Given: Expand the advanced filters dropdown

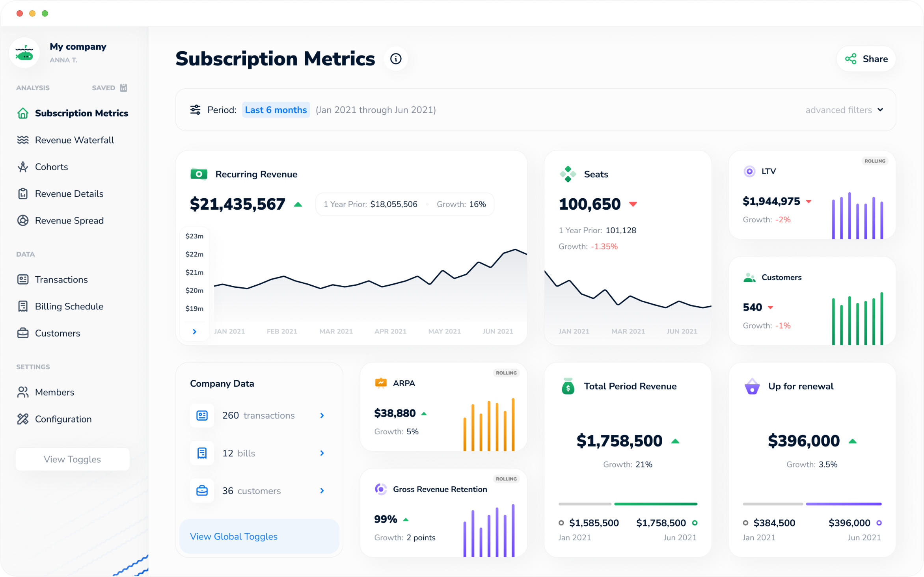Looking at the screenshot, I should [845, 110].
